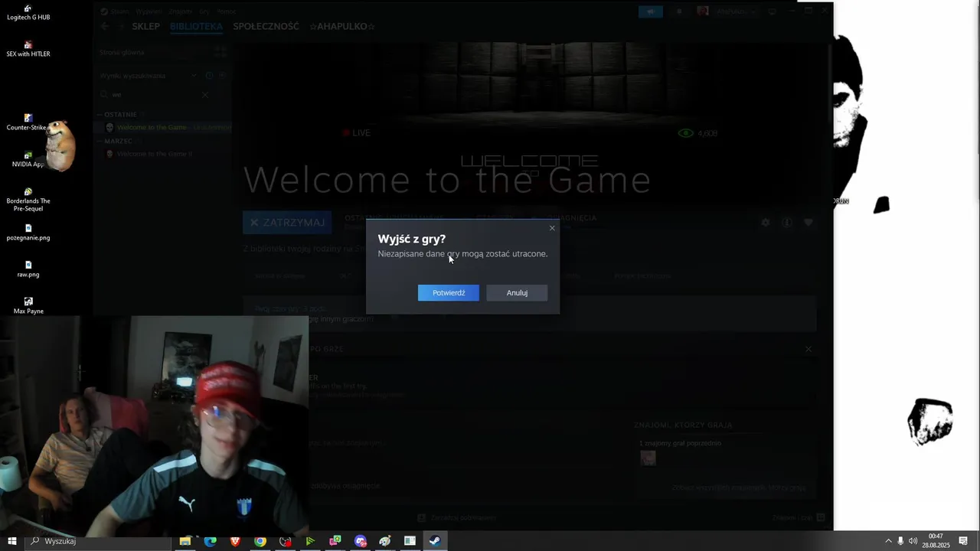Go back with Steam's back arrow
The width and height of the screenshot is (980, 551).
105,26
